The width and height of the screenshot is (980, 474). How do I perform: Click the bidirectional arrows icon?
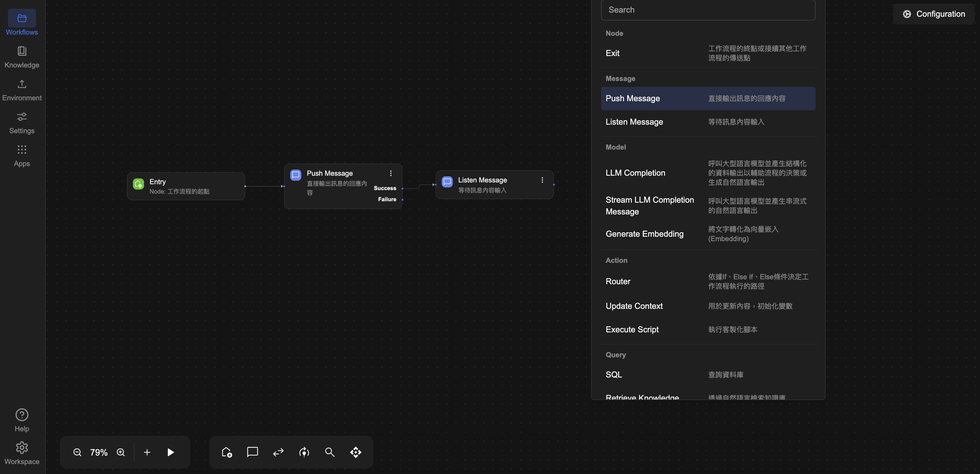coord(278,452)
